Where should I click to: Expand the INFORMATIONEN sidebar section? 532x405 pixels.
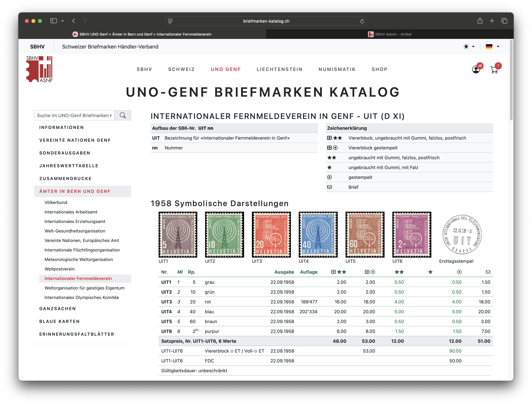(61, 127)
